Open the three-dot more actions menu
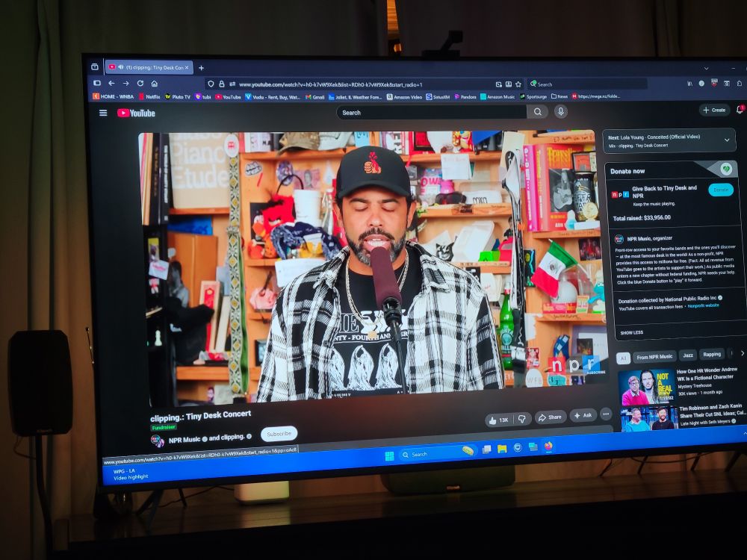Screen dimensions: 747x560 click(605, 414)
